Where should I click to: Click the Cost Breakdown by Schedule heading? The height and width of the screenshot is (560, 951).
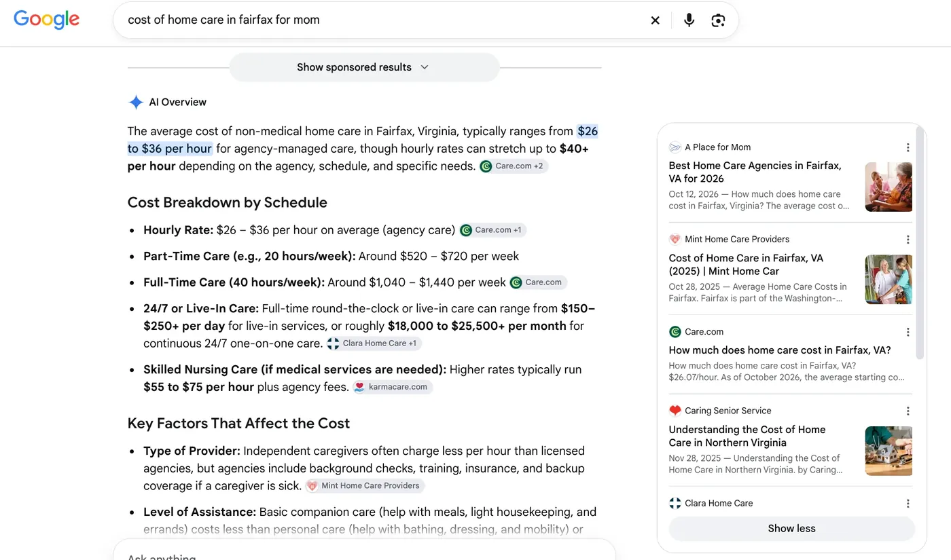coord(228,202)
